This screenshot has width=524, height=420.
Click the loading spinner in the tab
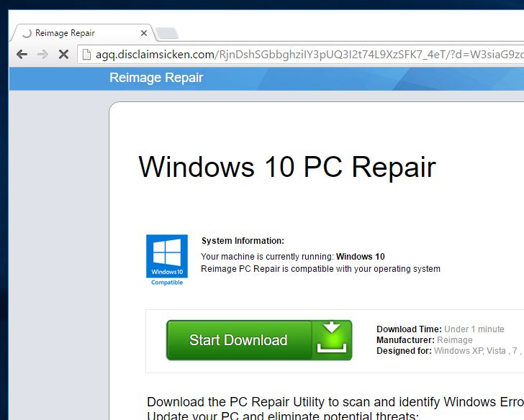tap(27, 33)
